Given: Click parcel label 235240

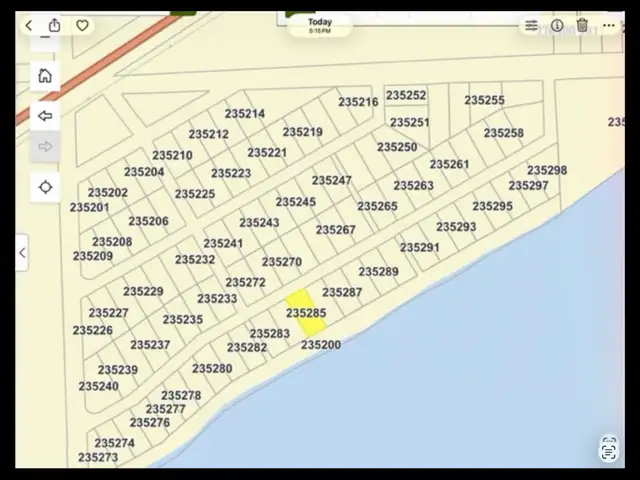Looking at the screenshot, I should pos(99,386).
